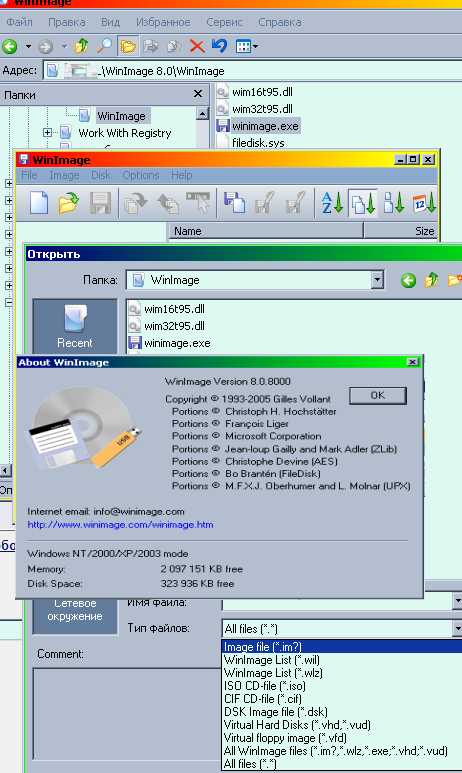This screenshot has width=462, height=773.
Task: Click Recent places icon in Open dialog
Action: point(74,325)
